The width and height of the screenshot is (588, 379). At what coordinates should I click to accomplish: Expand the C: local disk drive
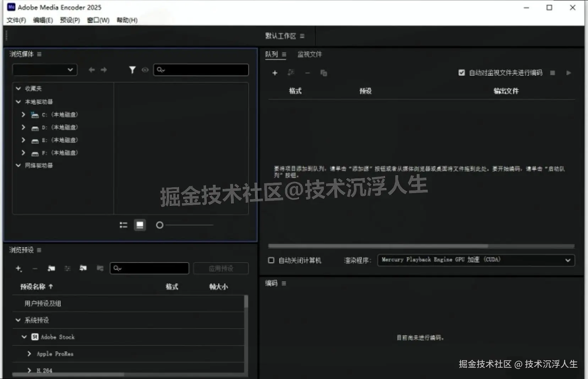point(23,114)
